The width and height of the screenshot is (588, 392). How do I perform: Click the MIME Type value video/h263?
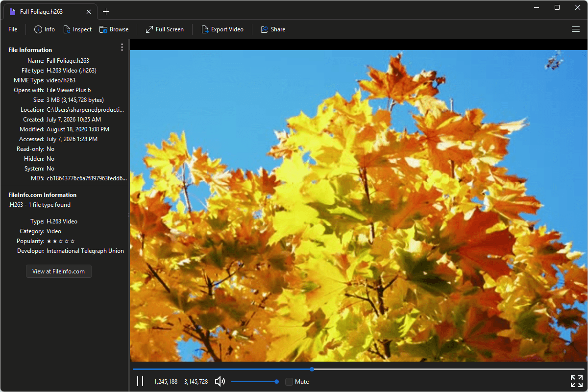[x=61, y=80]
